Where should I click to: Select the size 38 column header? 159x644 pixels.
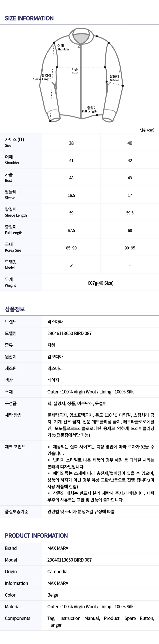(x=71, y=143)
